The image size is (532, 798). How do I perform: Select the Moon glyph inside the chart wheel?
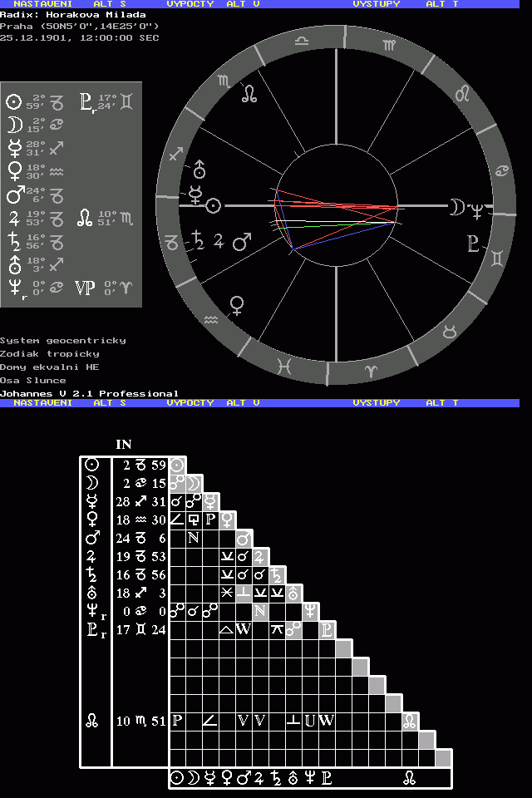[x=456, y=207]
